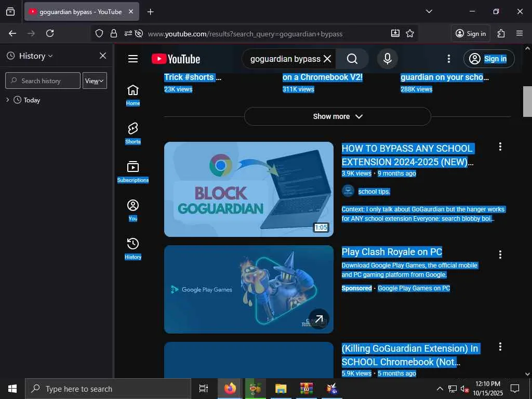The image size is (532, 399).
Task: Open Killing GoGuardian Extension video title
Action: (410, 355)
